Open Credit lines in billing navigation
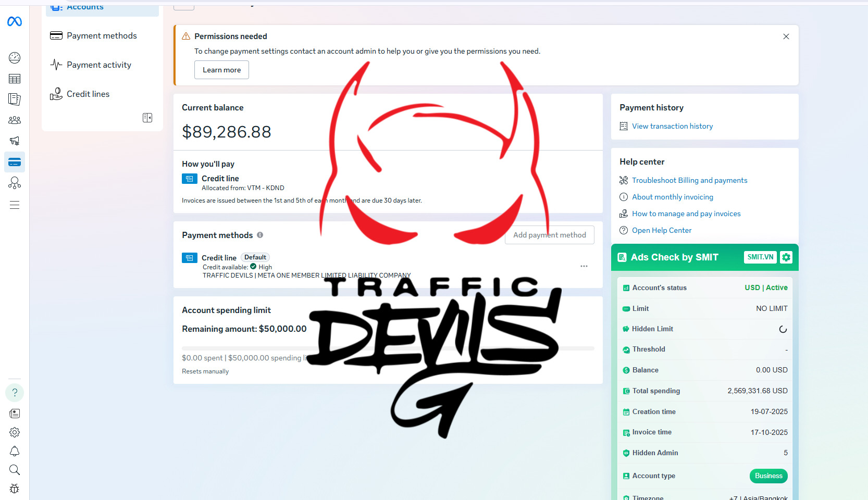The height and width of the screenshot is (500, 868). (102, 94)
